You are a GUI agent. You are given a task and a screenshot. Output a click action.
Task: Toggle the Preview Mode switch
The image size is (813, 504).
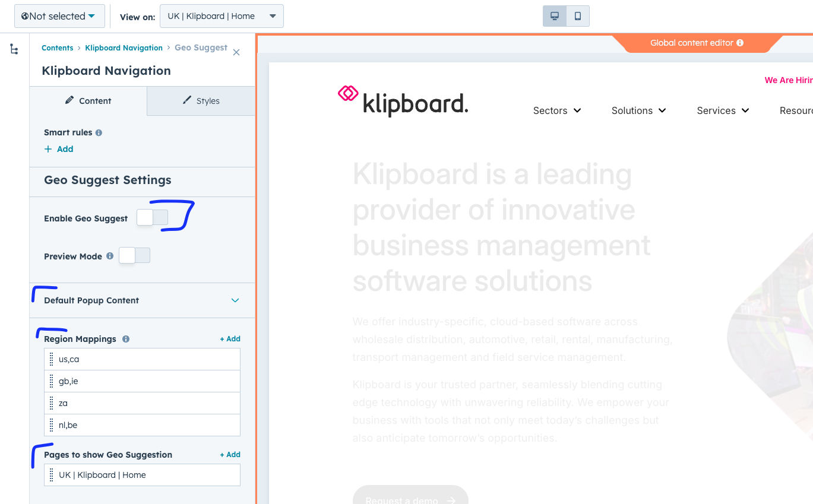click(x=135, y=256)
